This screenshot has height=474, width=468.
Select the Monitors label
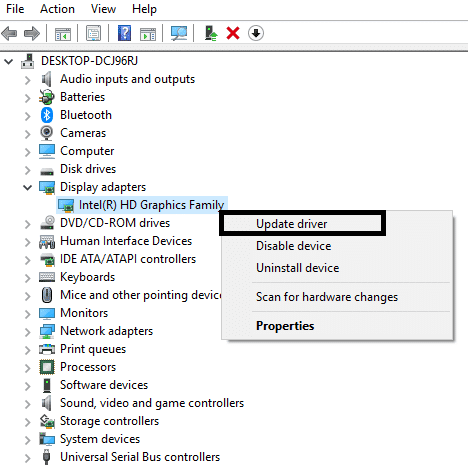coord(84,313)
